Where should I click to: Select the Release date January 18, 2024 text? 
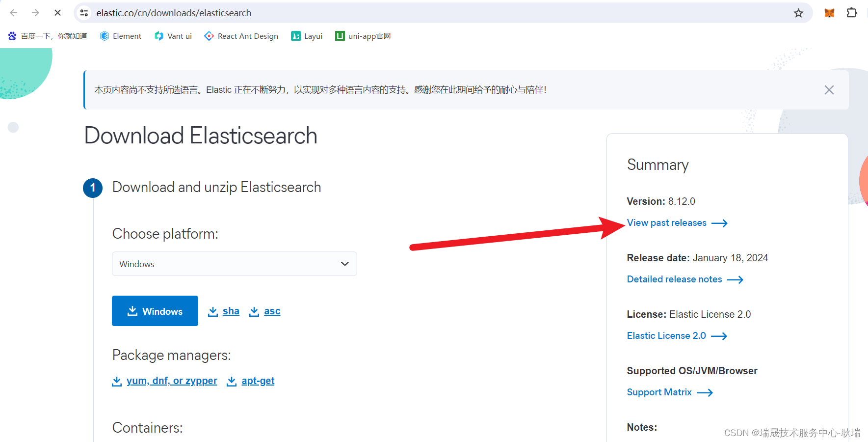point(697,258)
